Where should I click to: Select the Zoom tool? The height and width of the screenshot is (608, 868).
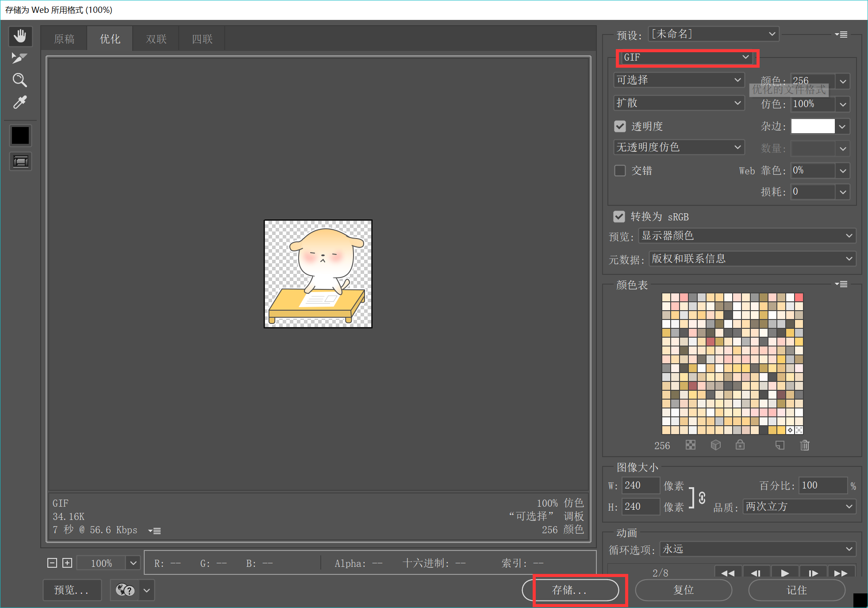[20, 80]
